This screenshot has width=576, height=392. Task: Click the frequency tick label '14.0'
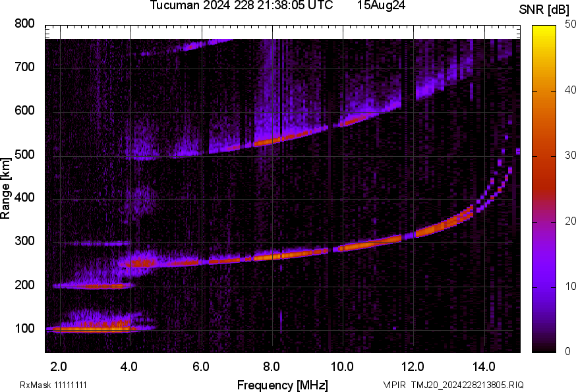pos(484,366)
